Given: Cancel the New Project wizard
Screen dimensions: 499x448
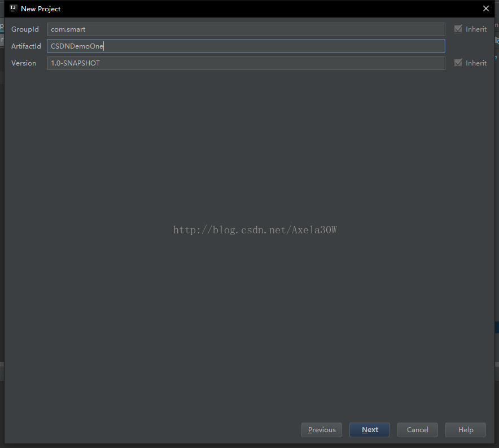Looking at the screenshot, I should [x=418, y=430].
